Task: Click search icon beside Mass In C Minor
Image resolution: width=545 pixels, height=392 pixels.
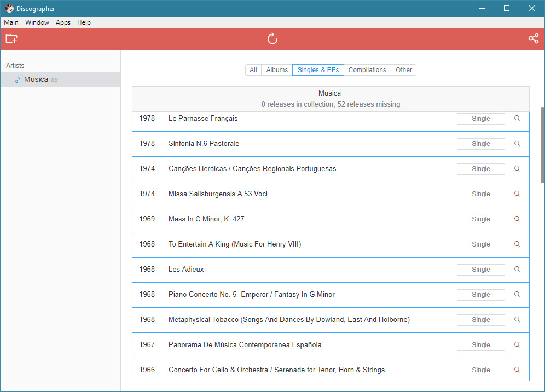Action: pyautogui.click(x=517, y=219)
